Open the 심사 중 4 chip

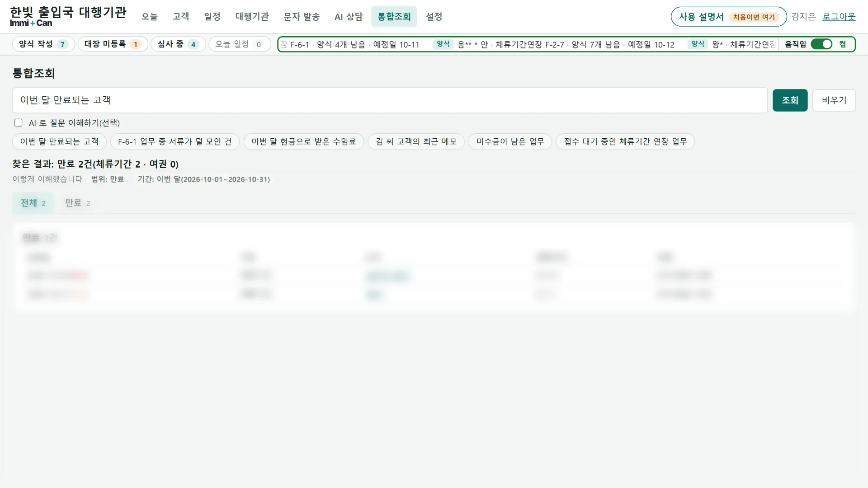[178, 44]
